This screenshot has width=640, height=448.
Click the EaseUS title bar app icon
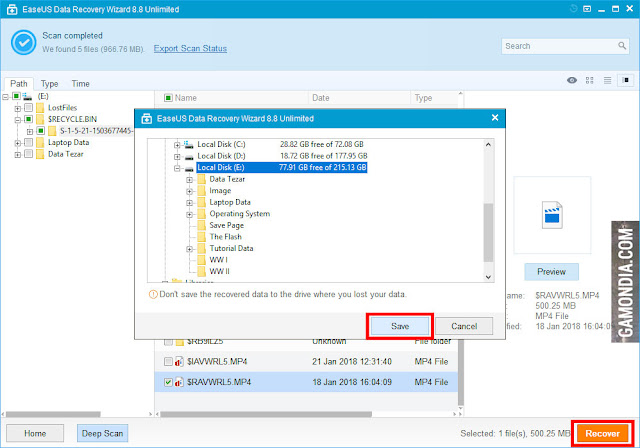[x=12, y=9]
